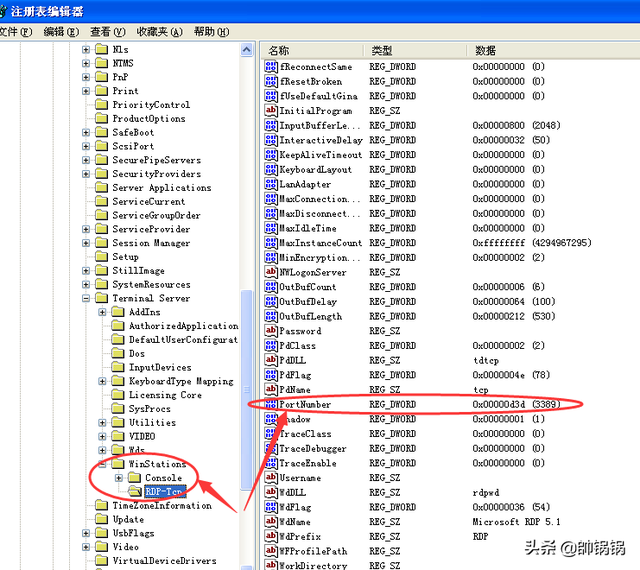This screenshot has height=570, width=640.
Task: Select the RDP-Tcp key
Action: [165, 491]
